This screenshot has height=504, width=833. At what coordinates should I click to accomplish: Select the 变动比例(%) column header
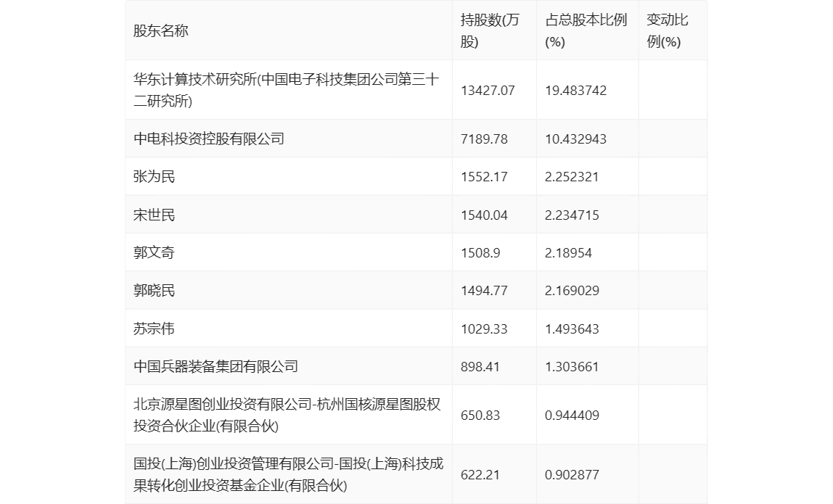coord(668,30)
